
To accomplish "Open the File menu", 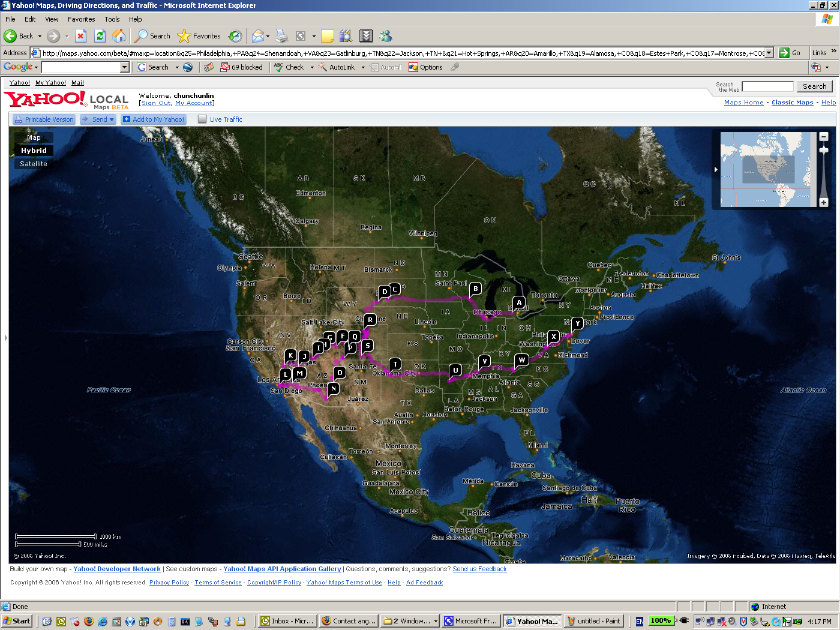I will click(x=10, y=19).
